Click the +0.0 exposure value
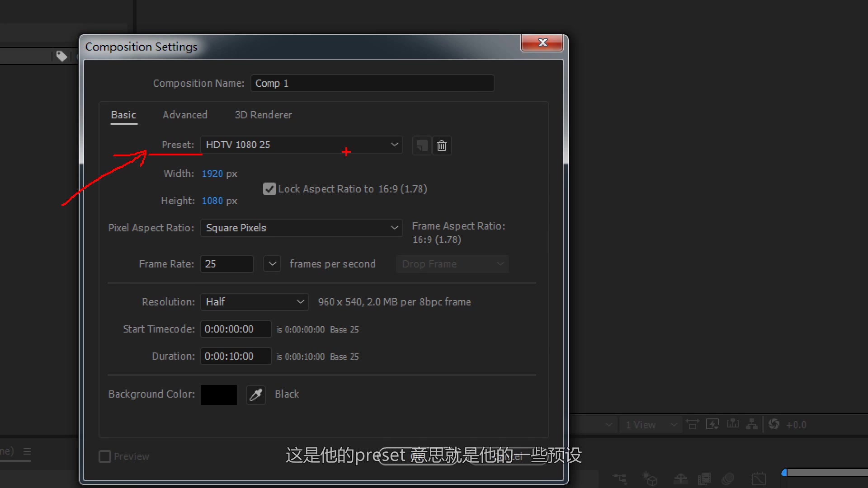Image resolution: width=868 pixels, height=488 pixels. pos(796,425)
